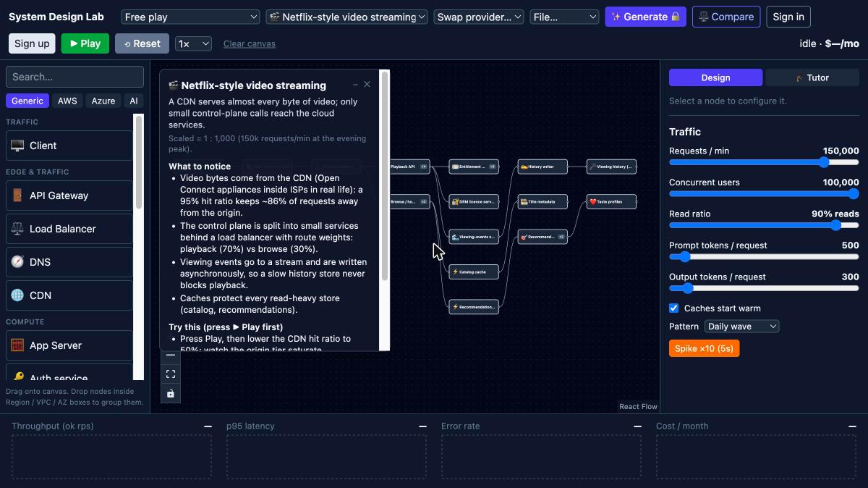Click the Reset button
Image resolution: width=868 pixels, height=488 pixels.
pos(142,43)
